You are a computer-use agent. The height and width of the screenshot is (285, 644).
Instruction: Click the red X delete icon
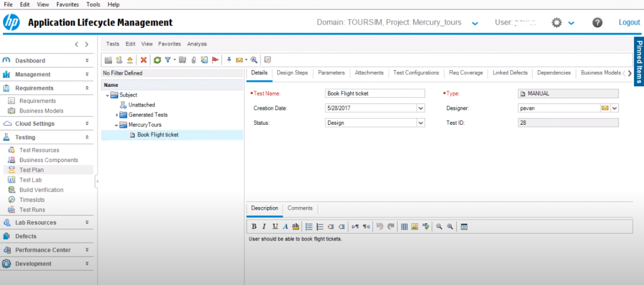coord(143,60)
